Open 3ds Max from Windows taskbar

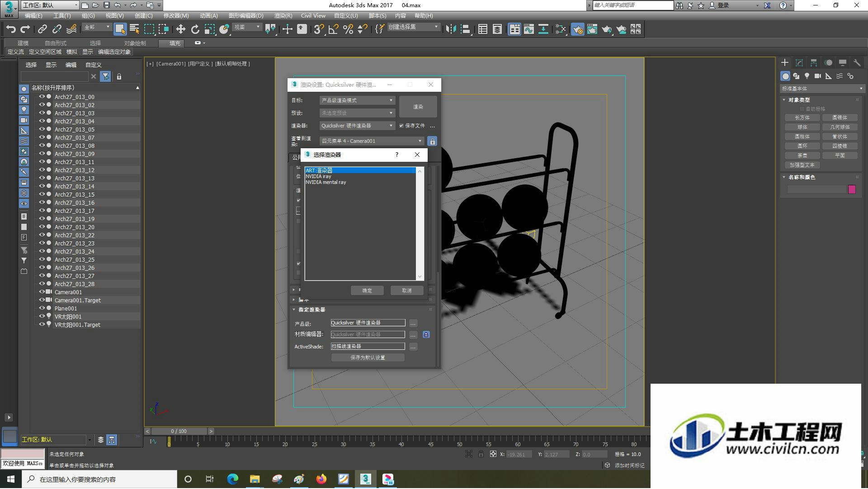366,479
